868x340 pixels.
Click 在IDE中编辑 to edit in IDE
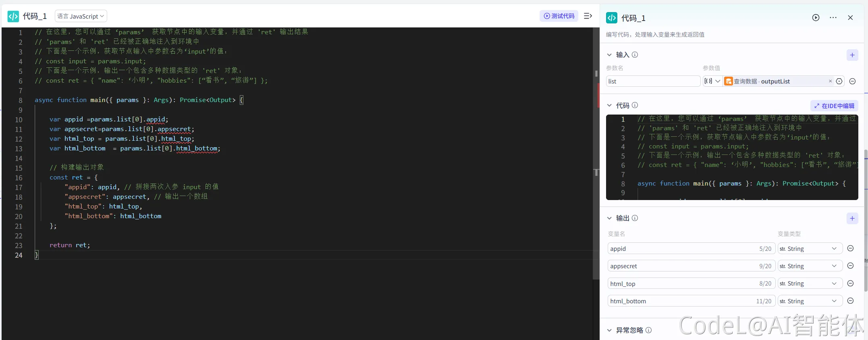pos(834,106)
